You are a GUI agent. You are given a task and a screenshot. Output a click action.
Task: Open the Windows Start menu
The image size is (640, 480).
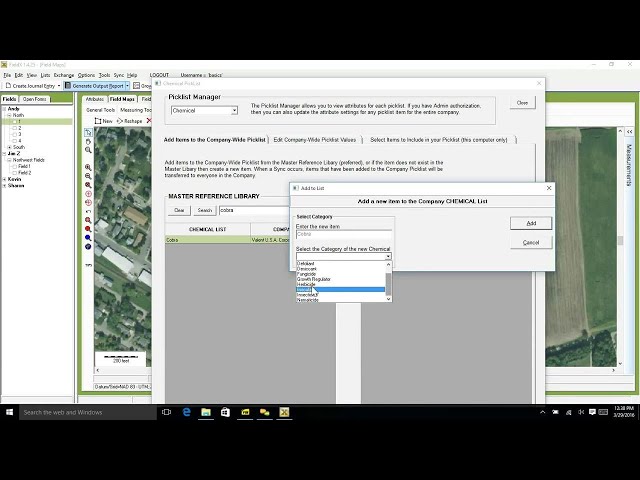[9, 412]
